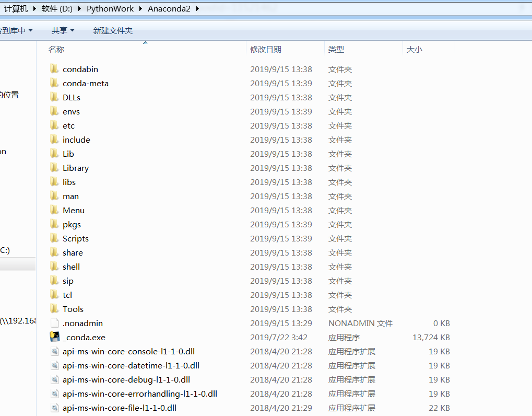This screenshot has height=416, width=532.
Task: Click the tcl folder icon
Action: (54, 294)
